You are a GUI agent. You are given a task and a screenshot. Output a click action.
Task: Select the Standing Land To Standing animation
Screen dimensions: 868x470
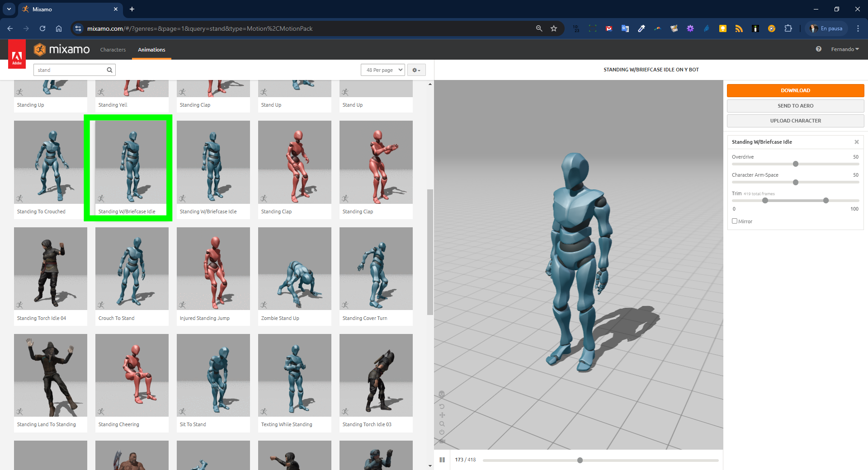51,383
